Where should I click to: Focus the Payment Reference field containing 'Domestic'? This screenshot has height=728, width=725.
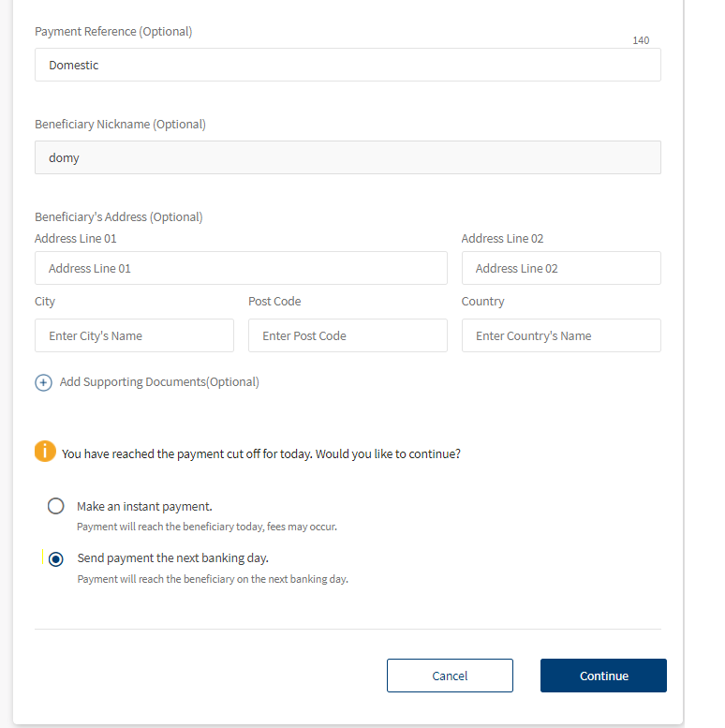tap(348, 66)
